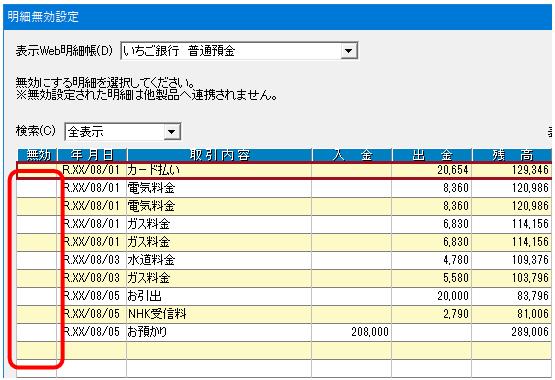Click the 109,376 balance value

coord(530,260)
